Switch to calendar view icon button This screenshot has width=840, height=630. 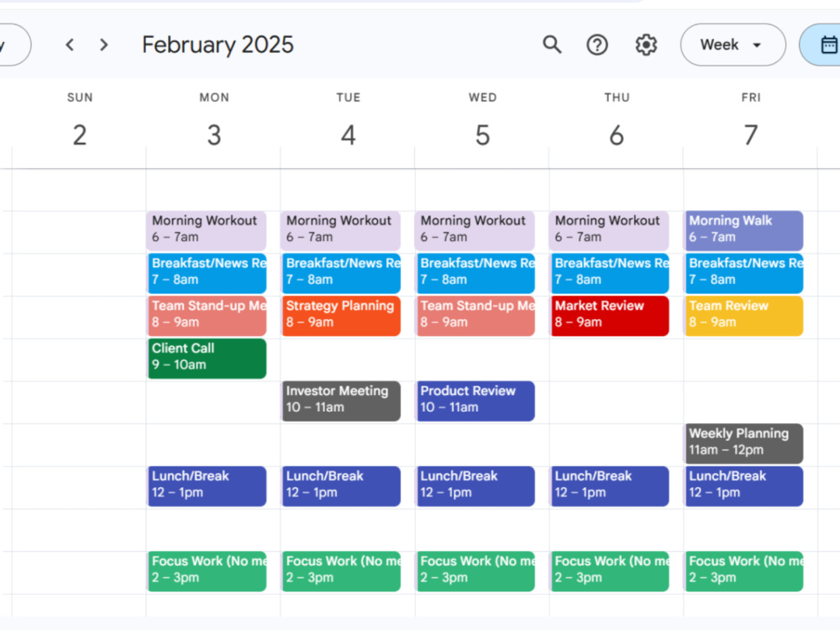[x=820, y=45]
